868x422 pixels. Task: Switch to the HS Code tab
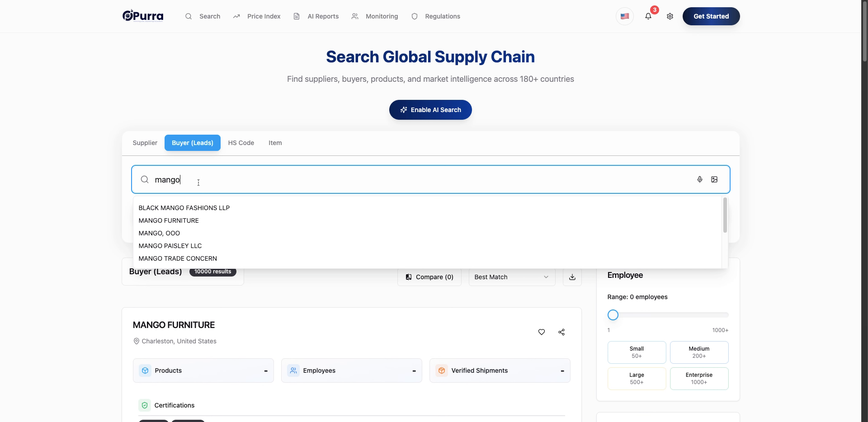point(241,143)
